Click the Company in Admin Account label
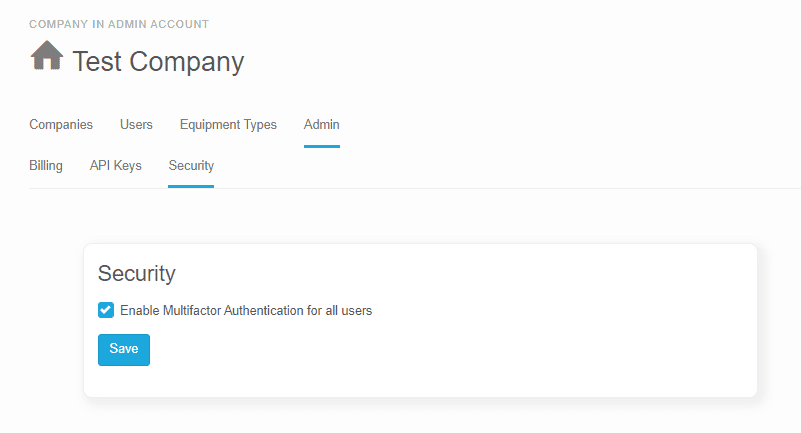 [x=119, y=24]
